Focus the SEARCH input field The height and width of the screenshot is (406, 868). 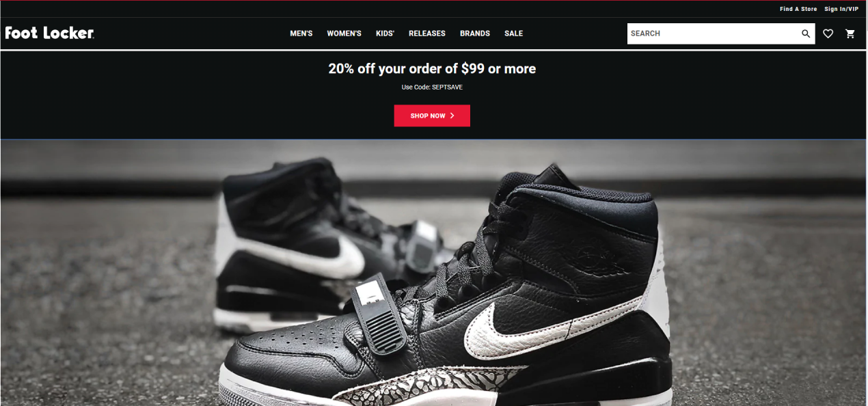[713, 33]
